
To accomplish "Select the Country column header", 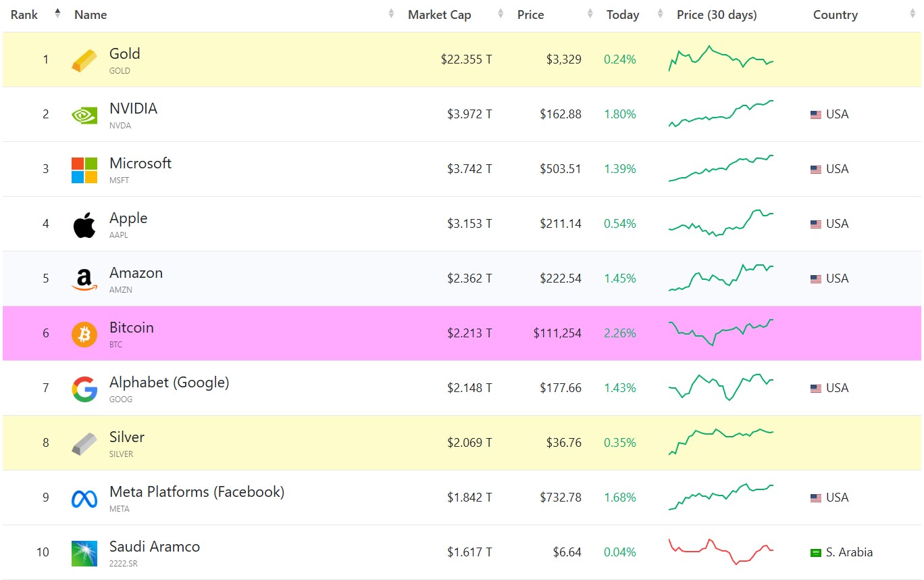I will pyautogui.click(x=835, y=14).
